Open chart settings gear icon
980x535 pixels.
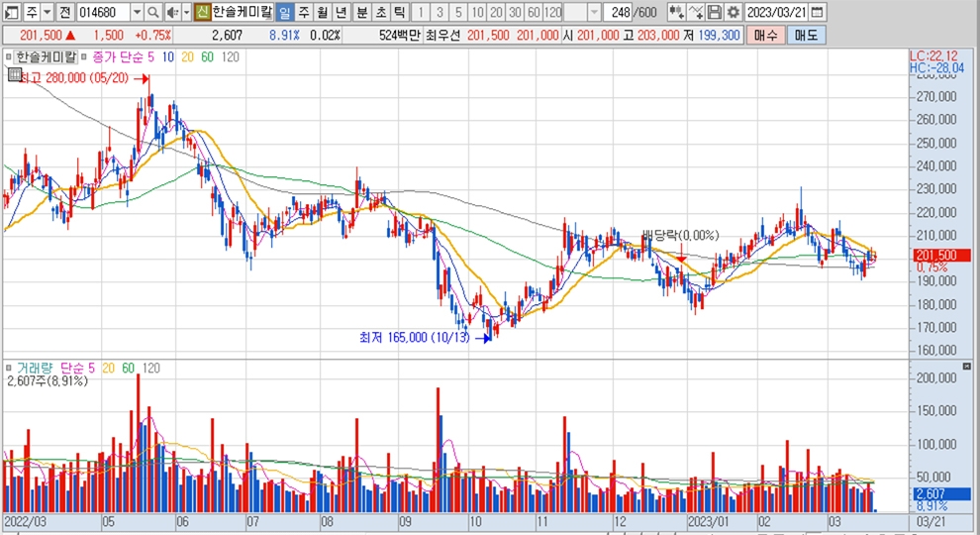(733, 12)
